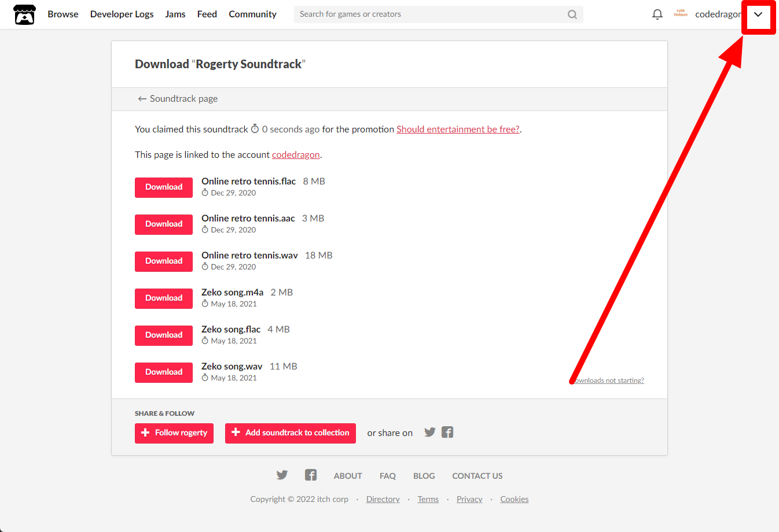Open the linked codedragon account link
Viewport: 779px width, 532px height.
tap(296, 155)
